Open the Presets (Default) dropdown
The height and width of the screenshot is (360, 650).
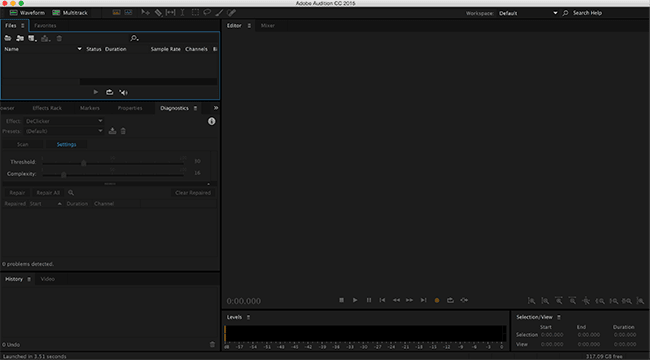pyautogui.click(x=64, y=131)
